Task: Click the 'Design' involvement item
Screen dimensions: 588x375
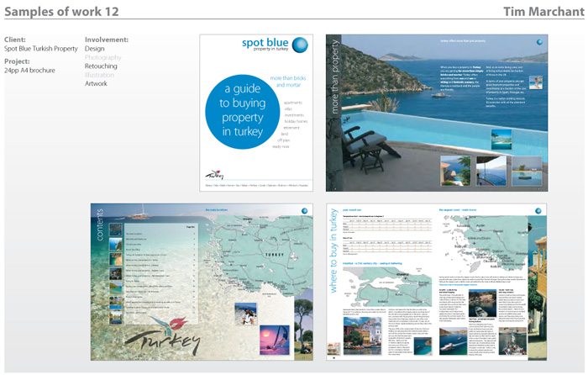Action: [x=94, y=49]
